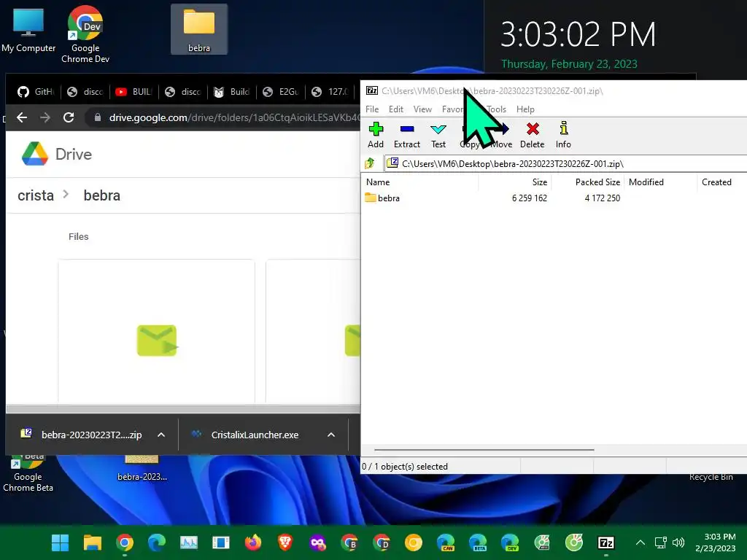Click the taskbar clock showing 3:03 PM
Screen dimensions: 747x560
click(x=716, y=542)
